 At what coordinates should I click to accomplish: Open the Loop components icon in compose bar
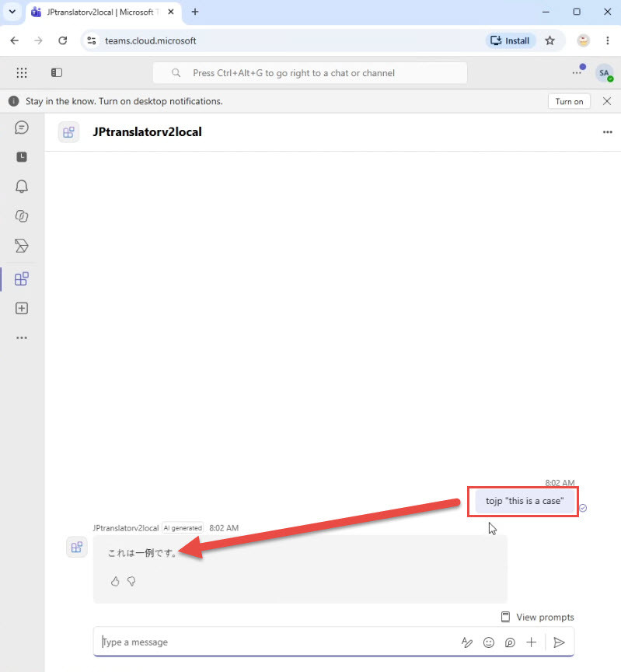[510, 642]
